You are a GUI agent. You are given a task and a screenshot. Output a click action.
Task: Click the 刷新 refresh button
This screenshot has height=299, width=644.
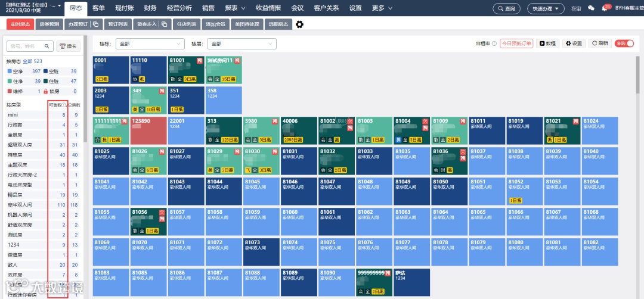600,43
